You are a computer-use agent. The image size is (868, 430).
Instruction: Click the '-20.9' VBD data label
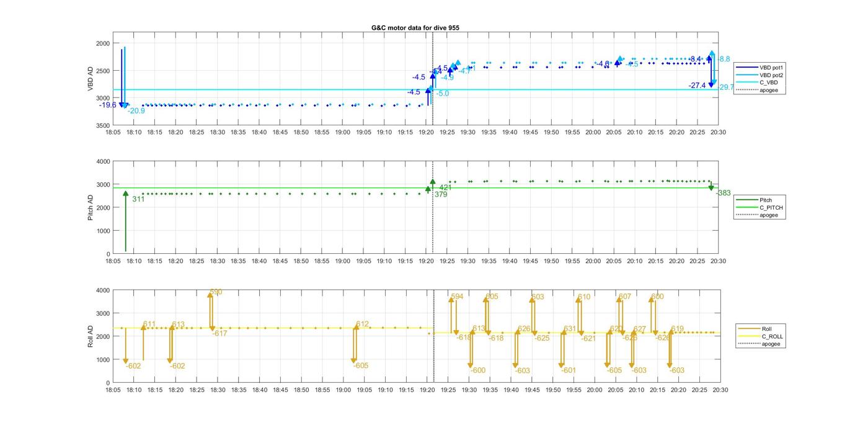(x=136, y=111)
